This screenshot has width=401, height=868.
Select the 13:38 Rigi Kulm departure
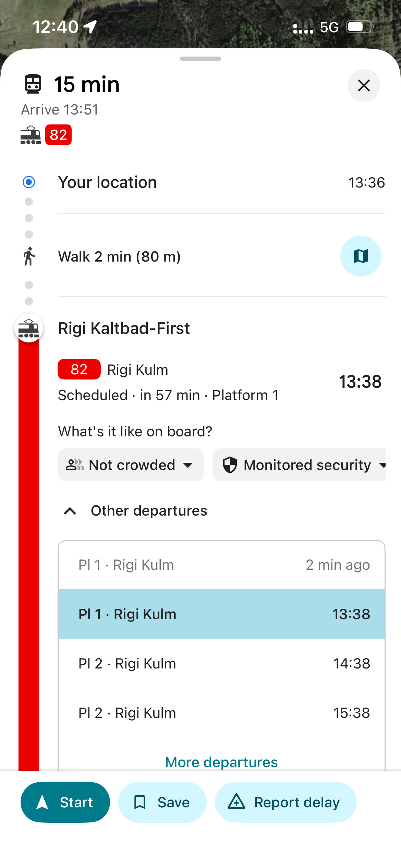pos(221,614)
